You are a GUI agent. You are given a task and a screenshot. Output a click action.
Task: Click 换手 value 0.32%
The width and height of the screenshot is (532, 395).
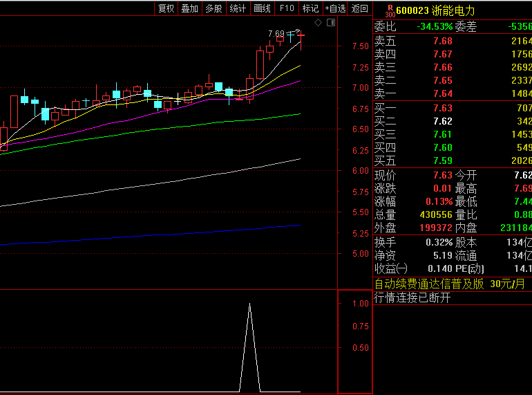click(439, 243)
